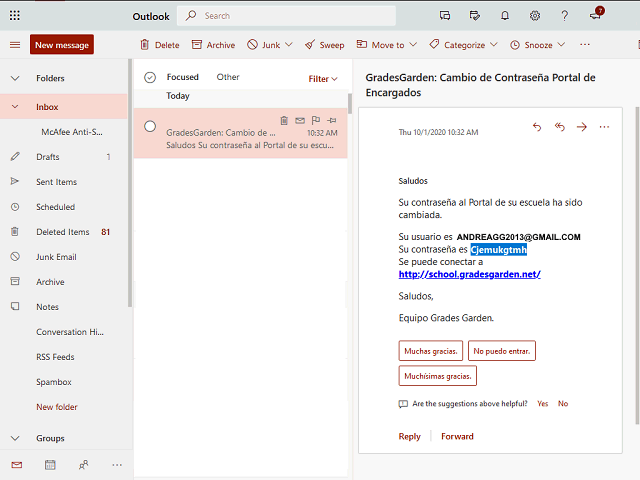Switch to Calendar view at bottom
This screenshot has width=640, height=480.
coord(50,465)
